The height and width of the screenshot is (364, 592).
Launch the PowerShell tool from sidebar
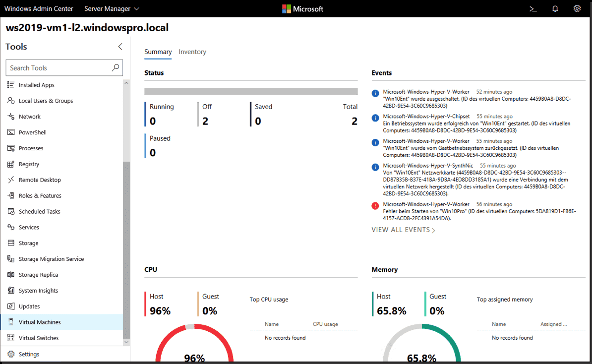click(x=34, y=132)
